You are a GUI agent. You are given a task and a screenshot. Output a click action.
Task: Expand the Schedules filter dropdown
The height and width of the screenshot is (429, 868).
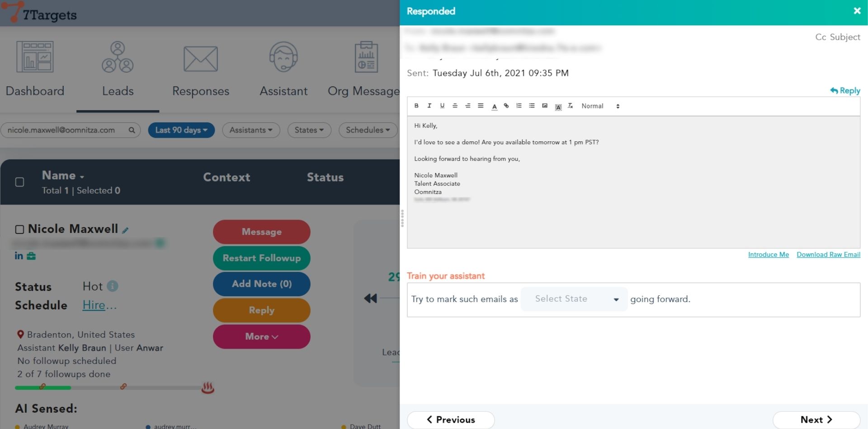[368, 130]
